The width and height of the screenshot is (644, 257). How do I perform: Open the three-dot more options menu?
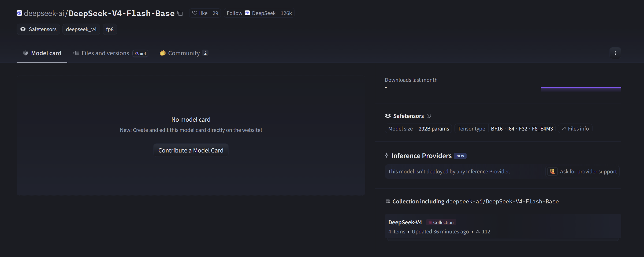[x=615, y=53]
